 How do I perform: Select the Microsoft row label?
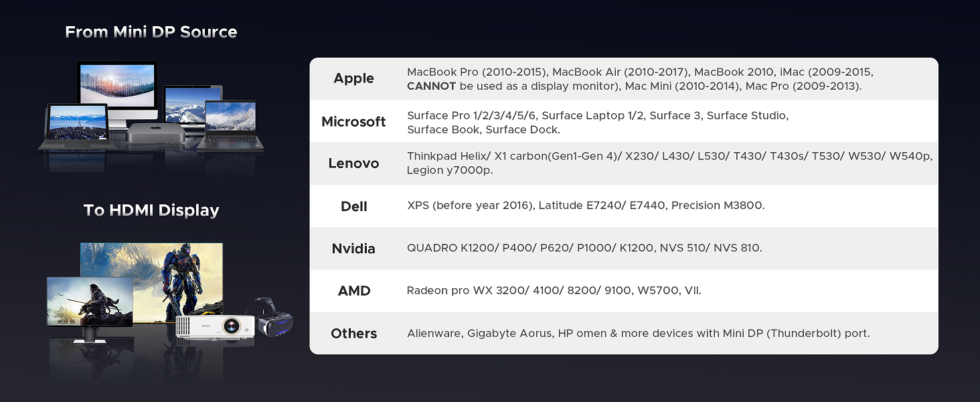[x=353, y=122]
